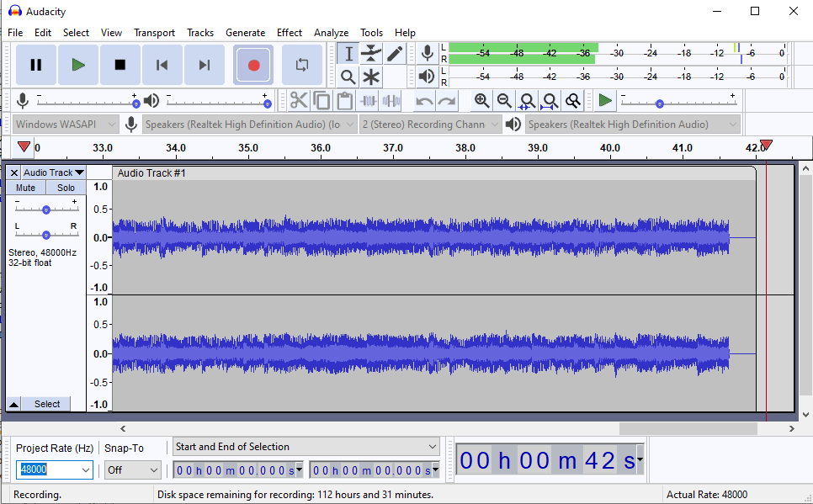Click playback speed slider handle
813x504 pixels.
(660, 103)
